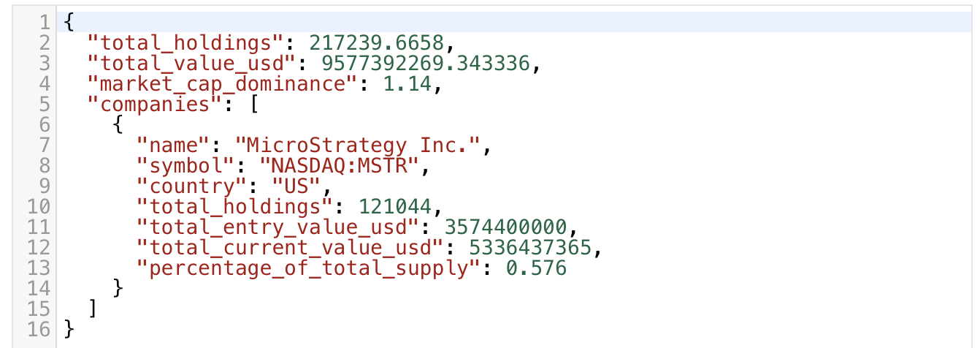
Task: Click the "companies" key
Action: coord(155,105)
